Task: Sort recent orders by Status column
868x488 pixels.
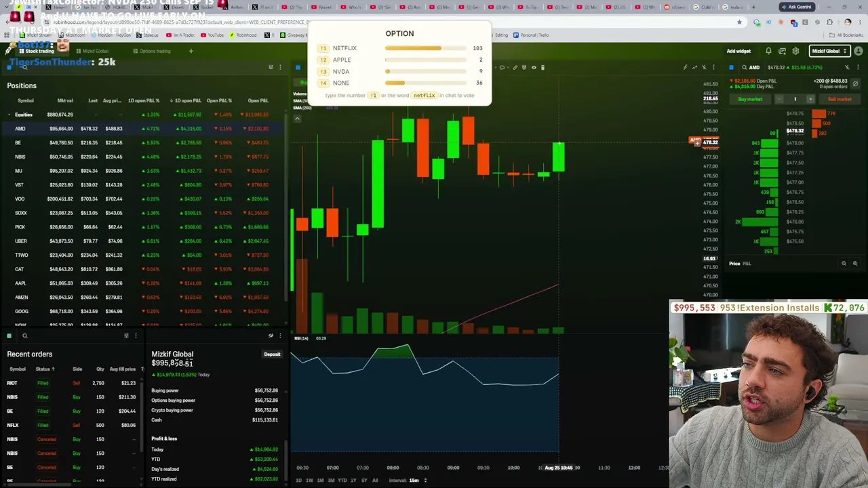Action: pos(45,369)
